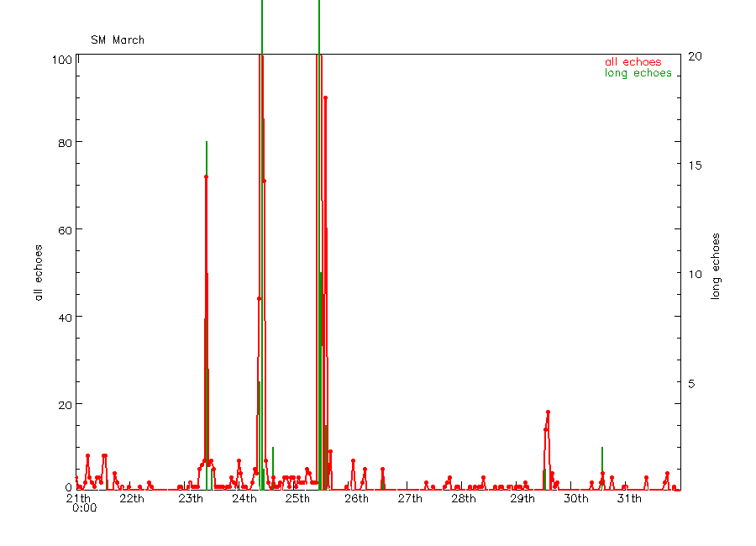Click the right axis value '5'

tap(691, 384)
